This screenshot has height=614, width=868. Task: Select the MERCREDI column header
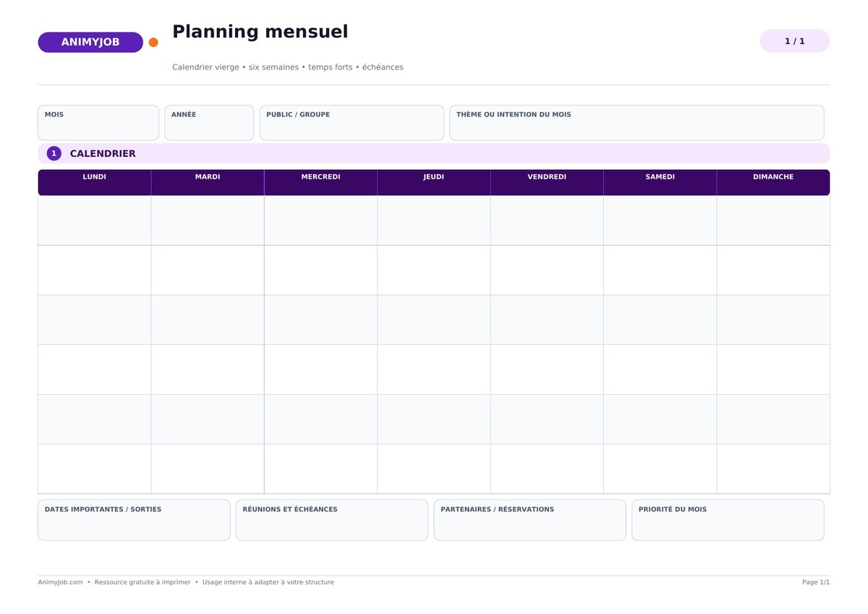click(320, 182)
